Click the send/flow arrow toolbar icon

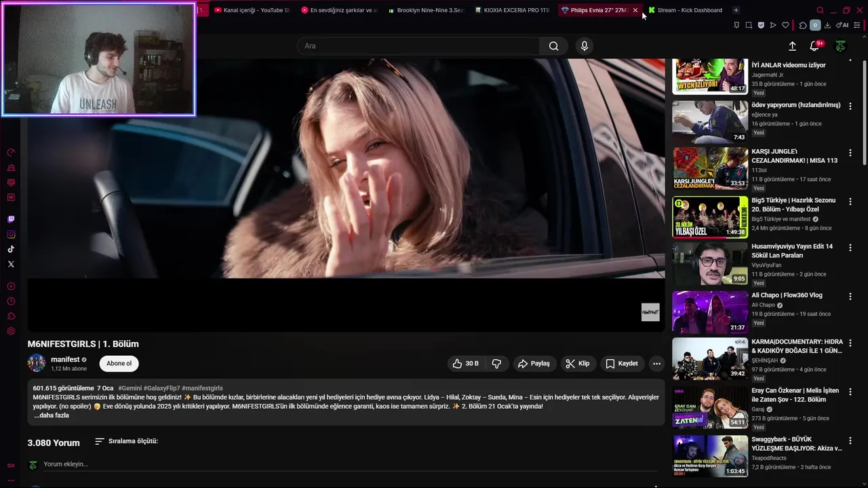click(773, 25)
